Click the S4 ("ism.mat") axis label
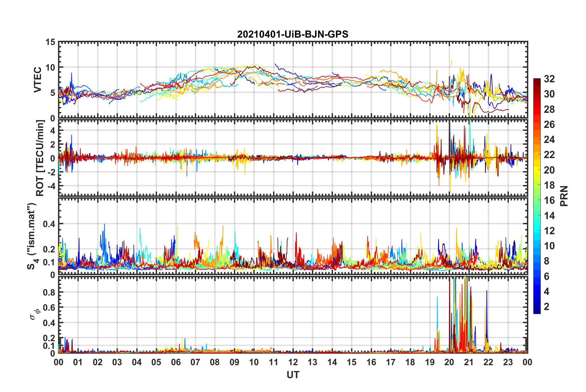The height and width of the screenshot is (392, 586). click(x=32, y=236)
